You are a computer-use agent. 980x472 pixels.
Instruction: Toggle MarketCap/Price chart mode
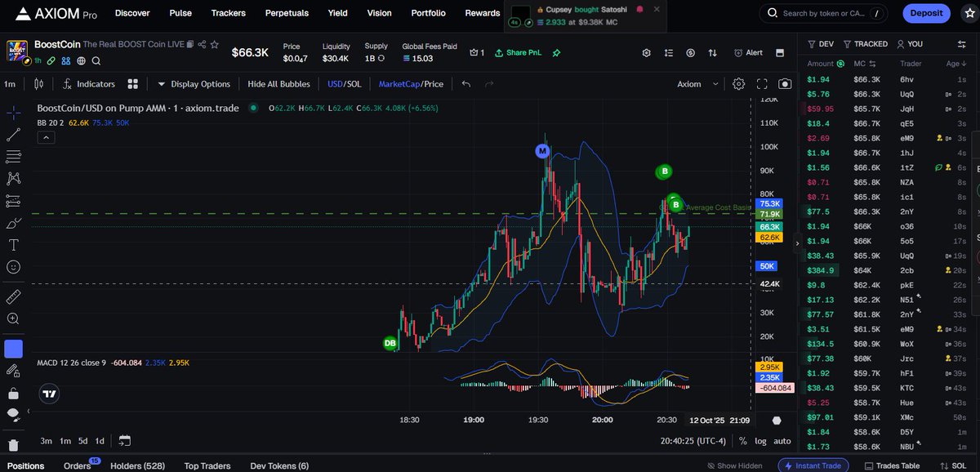tap(411, 84)
